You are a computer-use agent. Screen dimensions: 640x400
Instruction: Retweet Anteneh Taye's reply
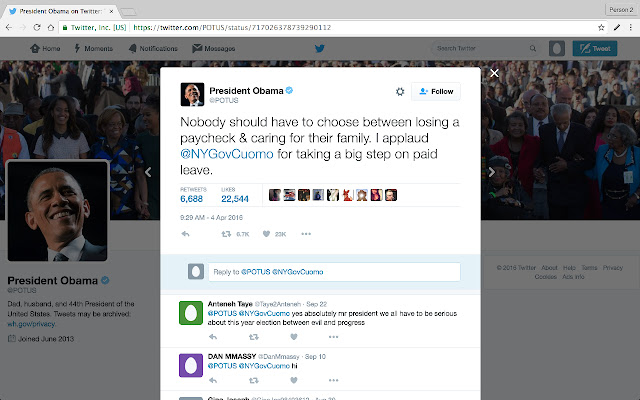254,337
